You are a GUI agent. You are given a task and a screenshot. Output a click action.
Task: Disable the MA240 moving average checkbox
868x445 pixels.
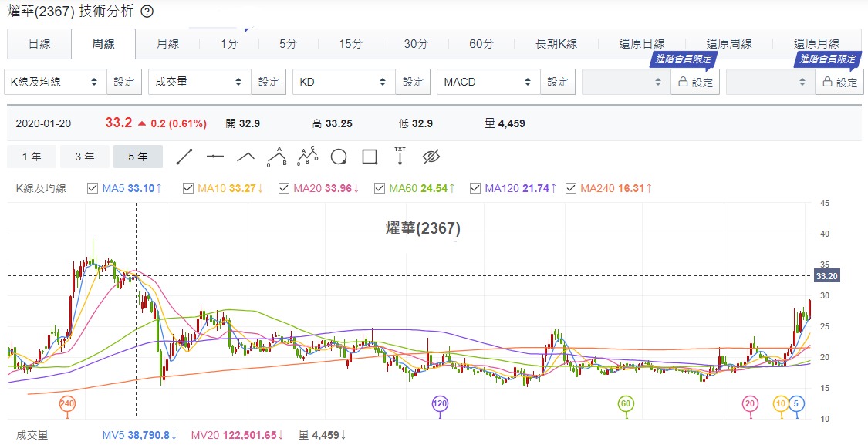(571, 188)
